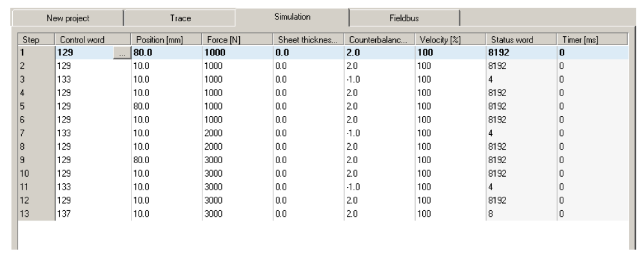The width and height of the screenshot is (644, 258).
Task: Click the Timer [ms] column header
Action: click(x=592, y=40)
